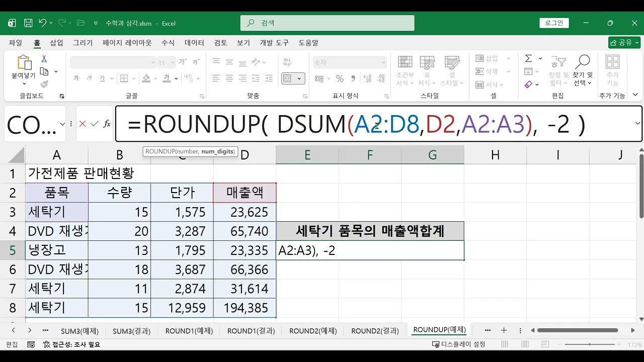Toggle Top Align vertical alignment
Screen dimensions: 644x362
tap(216, 61)
